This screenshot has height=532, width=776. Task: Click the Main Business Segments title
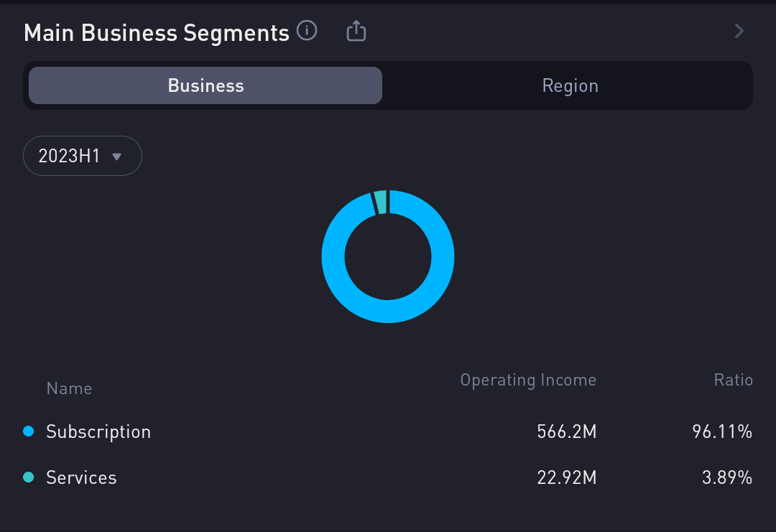(156, 32)
